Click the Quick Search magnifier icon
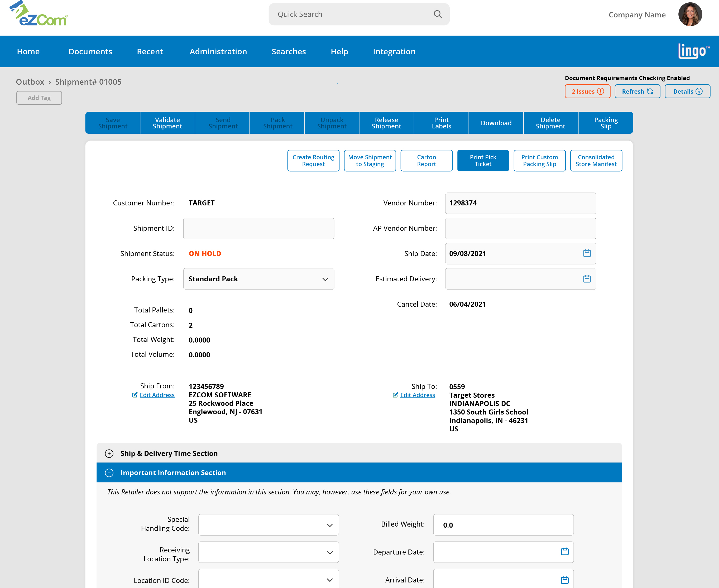This screenshot has width=719, height=588. (437, 14)
